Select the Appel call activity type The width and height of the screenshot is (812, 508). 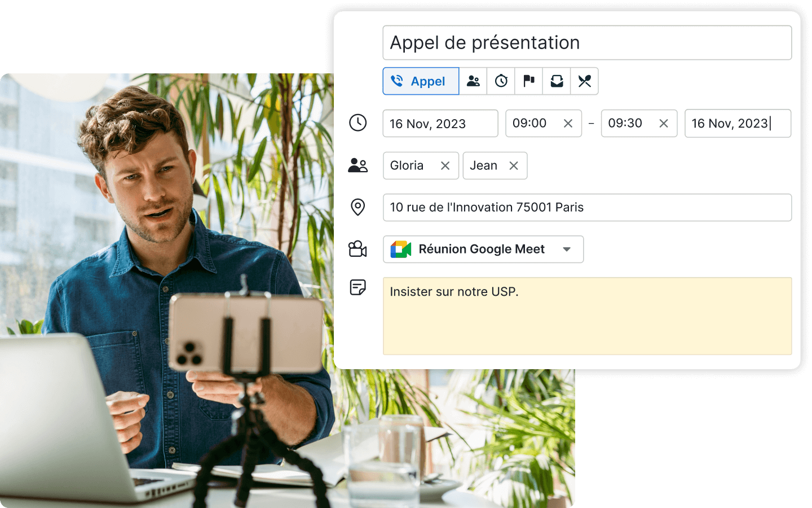[x=421, y=81]
